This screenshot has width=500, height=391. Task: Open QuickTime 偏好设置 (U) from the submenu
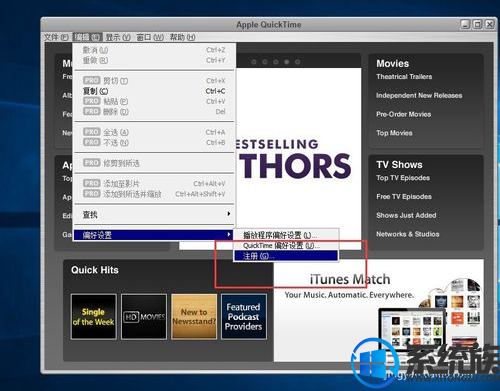286,246
